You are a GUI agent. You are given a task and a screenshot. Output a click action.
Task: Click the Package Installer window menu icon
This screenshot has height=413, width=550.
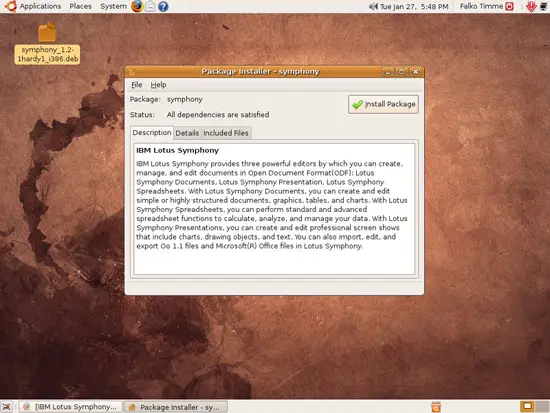click(132, 72)
